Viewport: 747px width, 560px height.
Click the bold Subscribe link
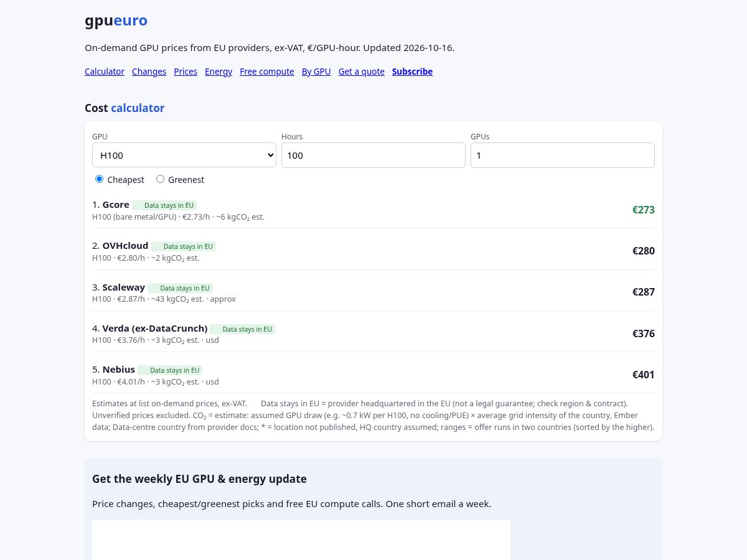click(x=412, y=72)
